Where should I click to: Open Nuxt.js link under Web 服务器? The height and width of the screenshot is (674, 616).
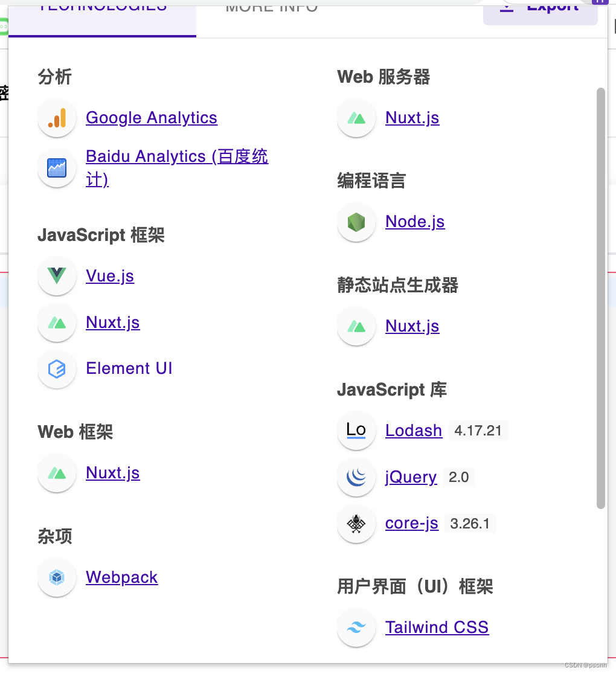pos(412,118)
